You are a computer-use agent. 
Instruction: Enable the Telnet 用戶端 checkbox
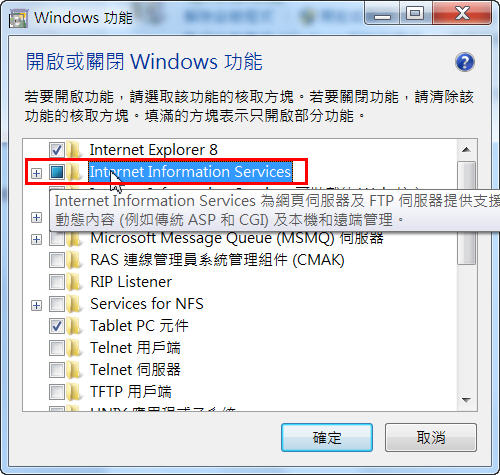tap(57, 348)
